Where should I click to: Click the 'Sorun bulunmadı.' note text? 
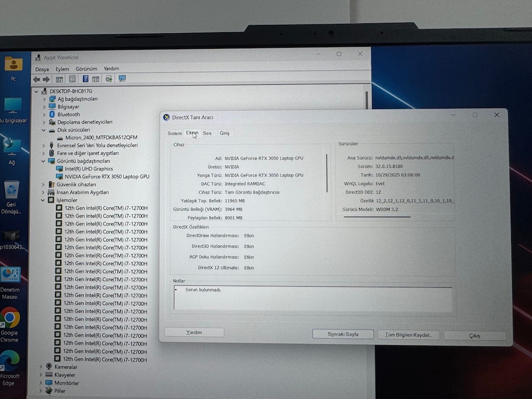tap(203, 290)
